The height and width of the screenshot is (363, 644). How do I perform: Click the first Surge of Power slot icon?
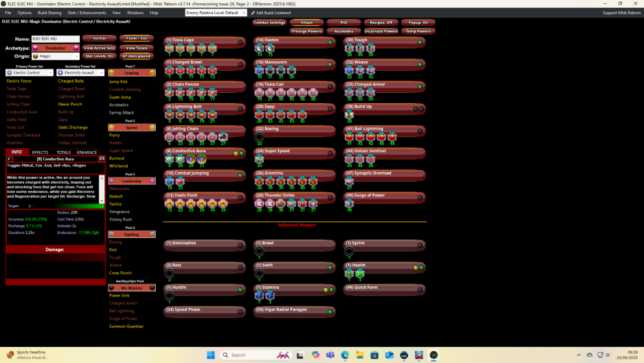(x=350, y=202)
